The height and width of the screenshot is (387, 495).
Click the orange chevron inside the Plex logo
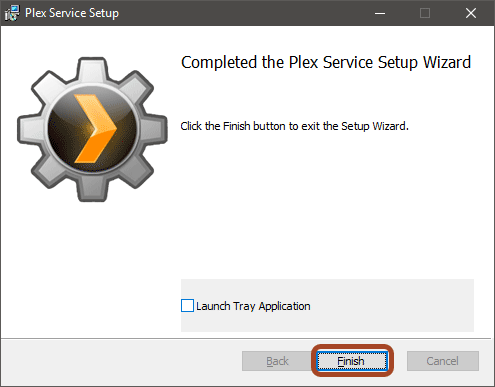pyautogui.click(x=95, y=129)
